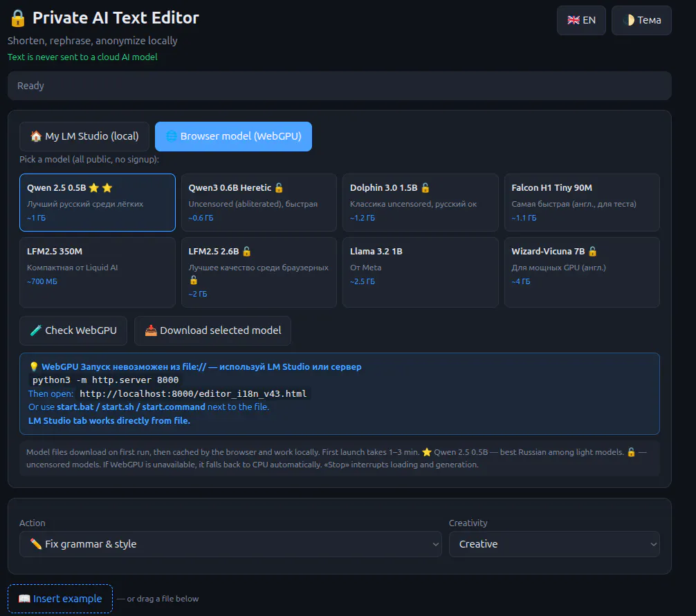The width and height of the screenshot is (696, 616).
Task: Click the UK flag icon on EN button
Action: coord(573,20)
